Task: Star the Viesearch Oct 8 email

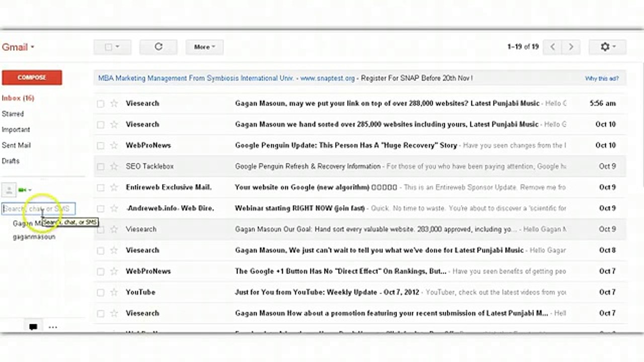Action: [x=114, y=250]
